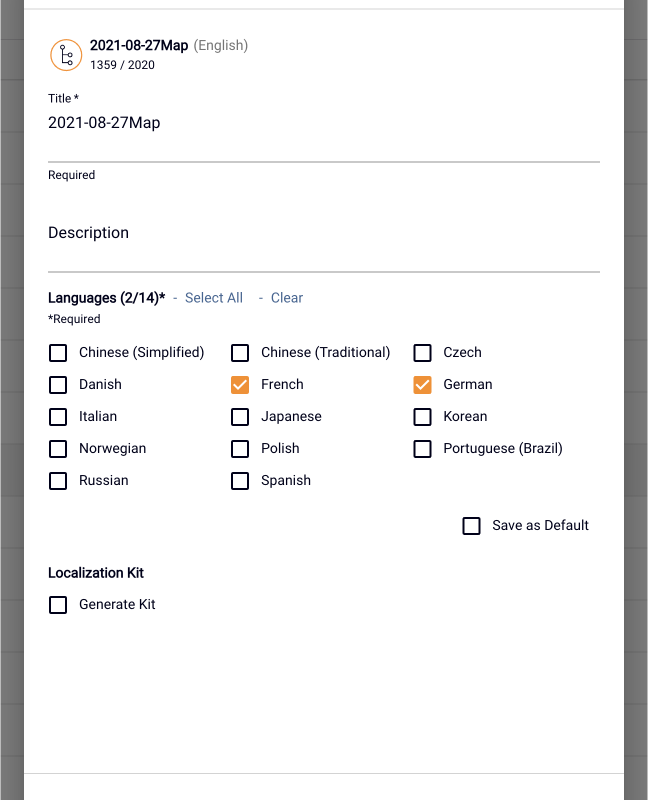Uncheck the French language checkbox
648x800 pixels.
240,385
